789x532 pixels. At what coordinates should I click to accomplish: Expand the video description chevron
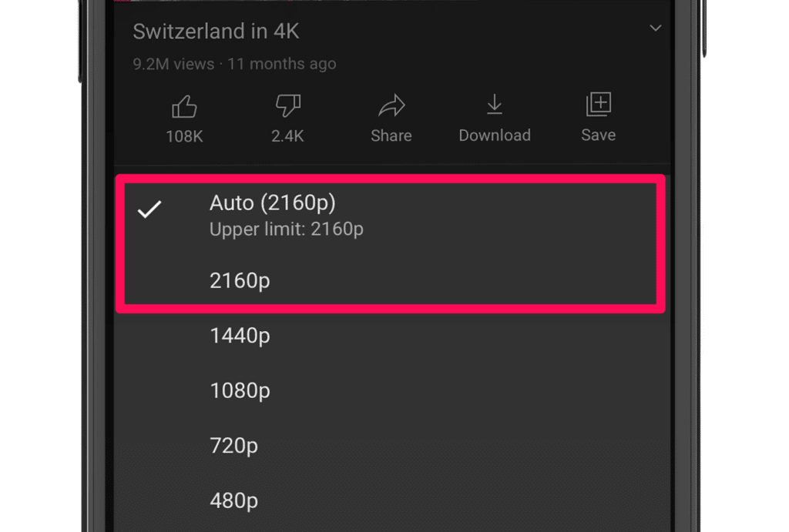[656, 28]
